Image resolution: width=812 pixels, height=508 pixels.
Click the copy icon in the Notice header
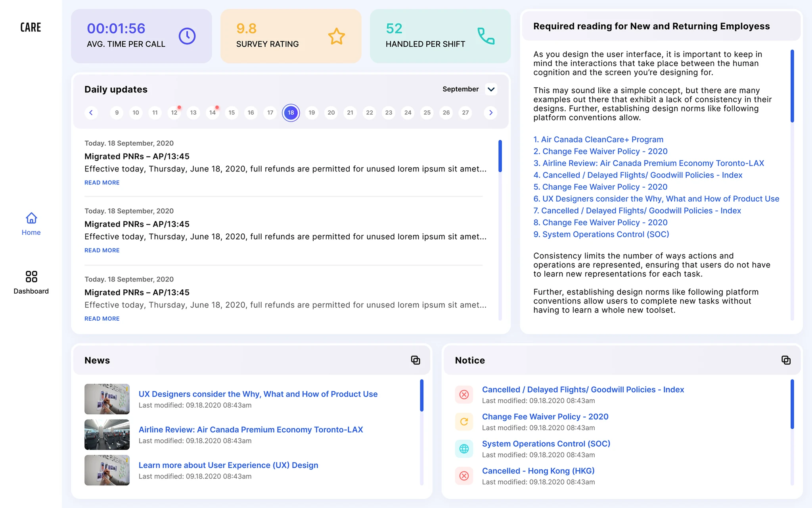[786, 360]
